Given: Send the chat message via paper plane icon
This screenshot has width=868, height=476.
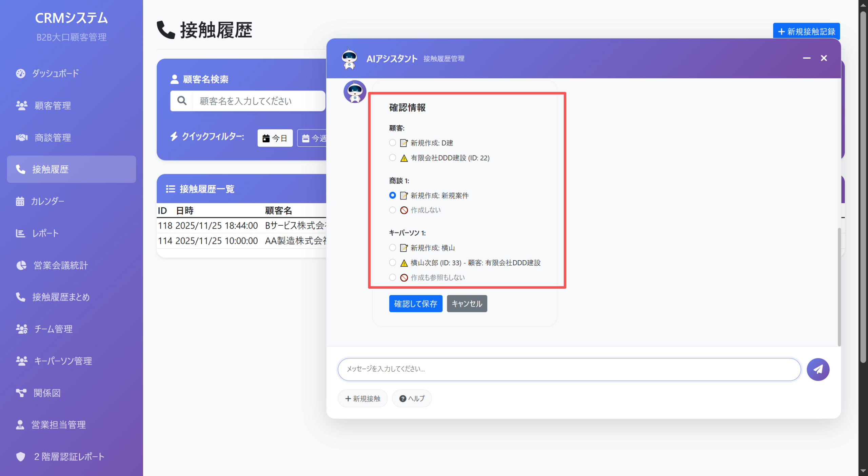Looking at the screenshot, I should pyautogui.click(x=818, y=369).
